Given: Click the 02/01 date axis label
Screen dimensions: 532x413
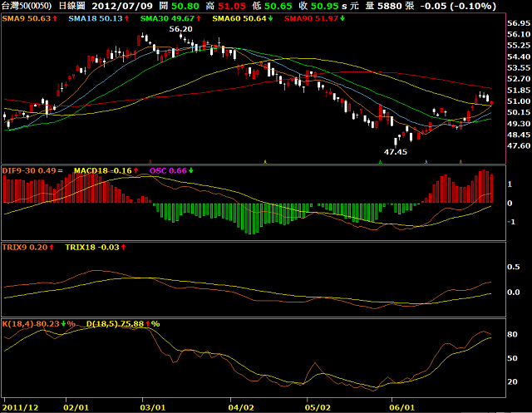Looking at the screenshot, I should tap(76, 407).
